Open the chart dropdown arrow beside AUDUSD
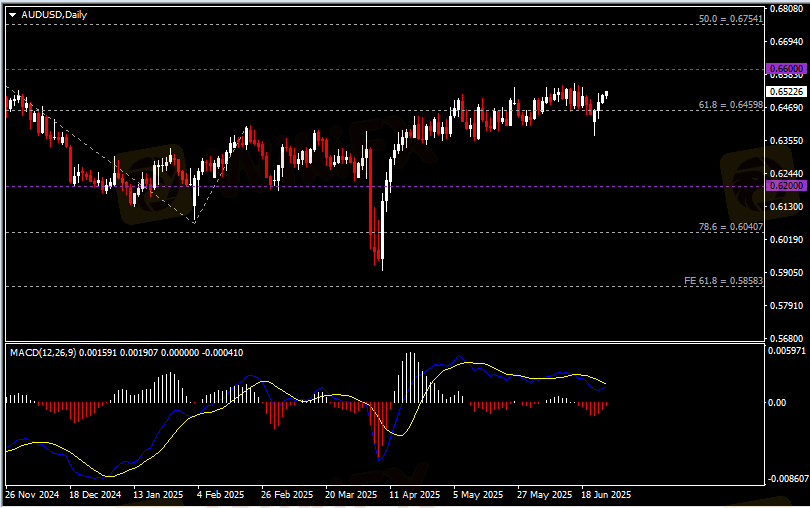The width and height of the screenshot is (810, 508). pos(13,15)
